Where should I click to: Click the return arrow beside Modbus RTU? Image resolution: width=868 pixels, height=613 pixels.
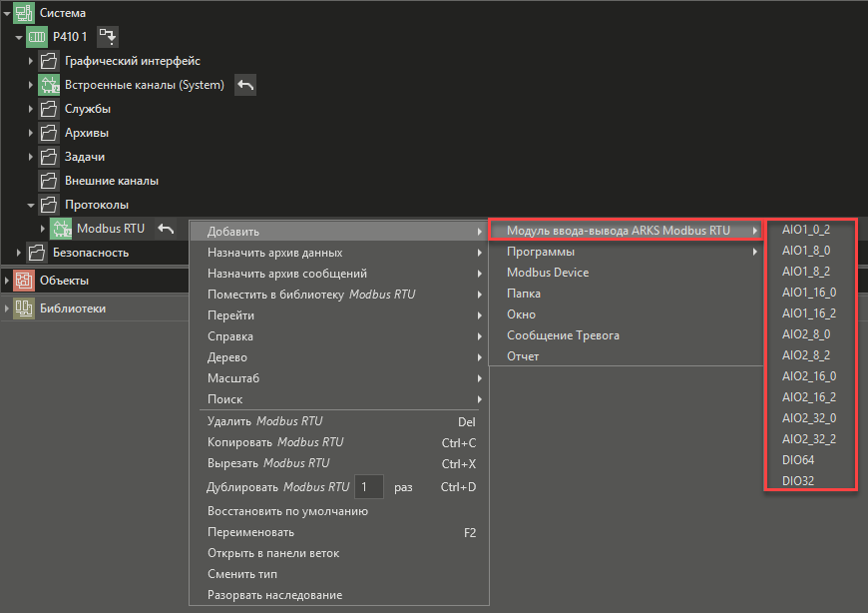[x=166, y=229]
